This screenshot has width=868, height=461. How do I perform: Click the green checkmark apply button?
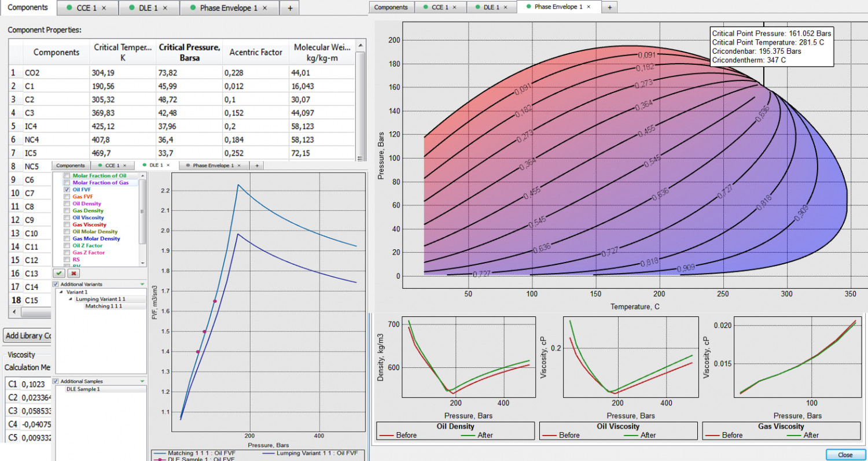click(x=59, y=273)
